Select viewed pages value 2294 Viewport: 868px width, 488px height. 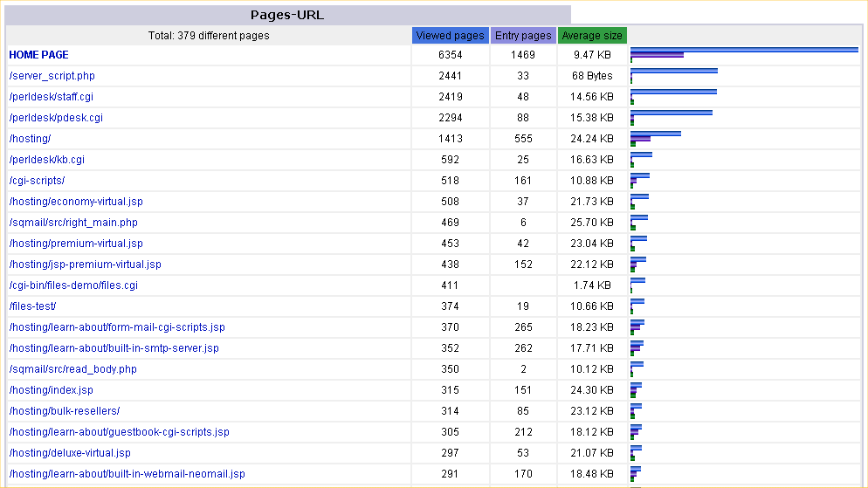point(450,118)
